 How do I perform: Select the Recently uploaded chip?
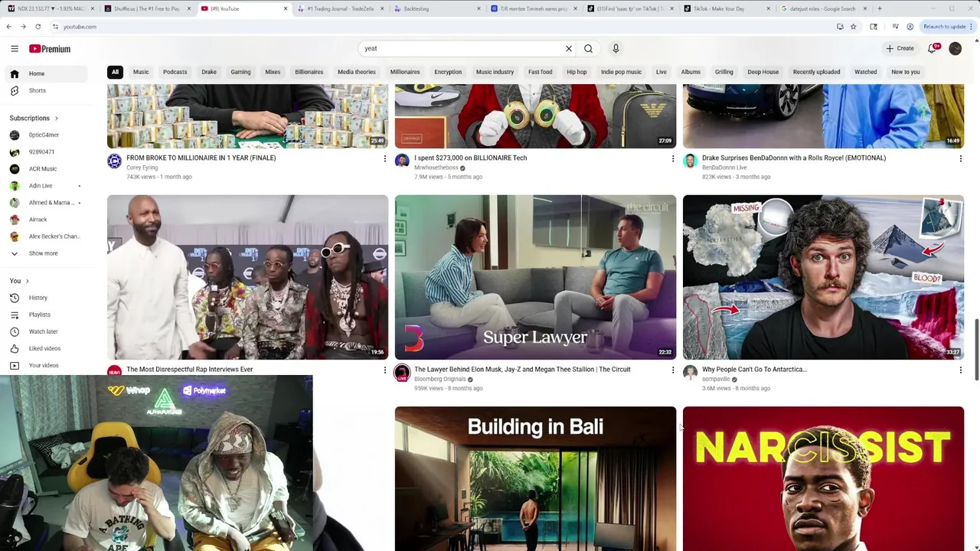pos(816,72)
